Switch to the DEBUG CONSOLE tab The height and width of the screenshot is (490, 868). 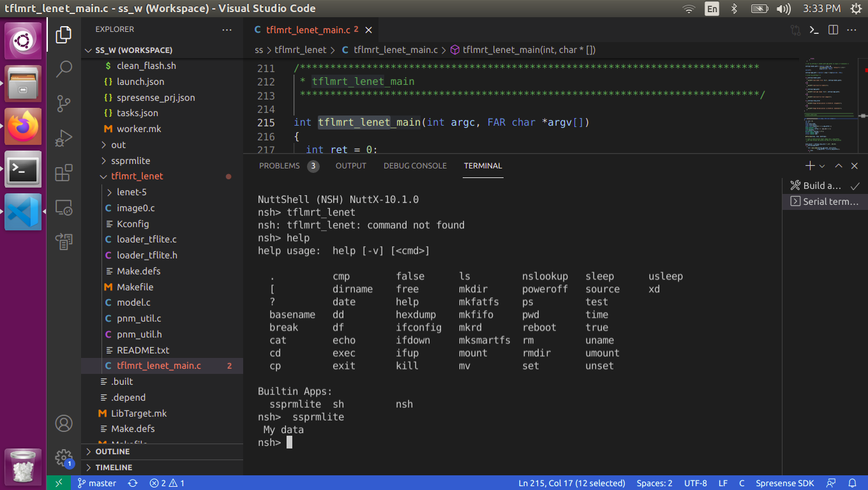point(415,166)
